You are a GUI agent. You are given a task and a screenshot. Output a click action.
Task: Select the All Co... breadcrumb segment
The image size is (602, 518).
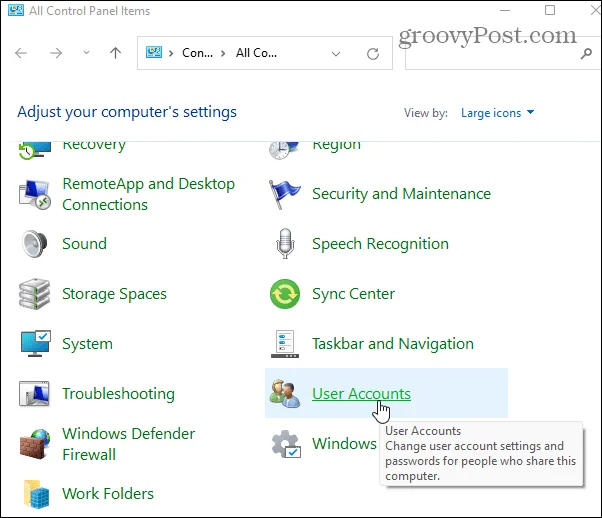(256, 53)
